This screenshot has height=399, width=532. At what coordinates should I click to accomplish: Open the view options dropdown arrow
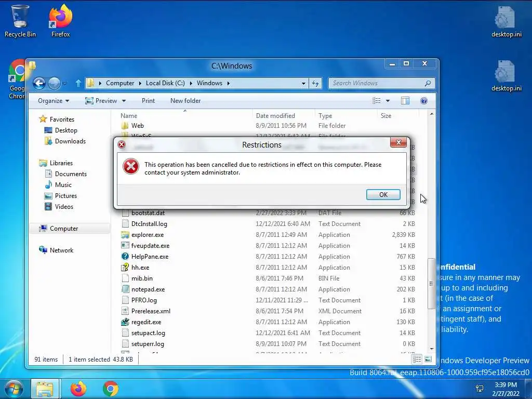pyautogui.click(x=388, y=101)
